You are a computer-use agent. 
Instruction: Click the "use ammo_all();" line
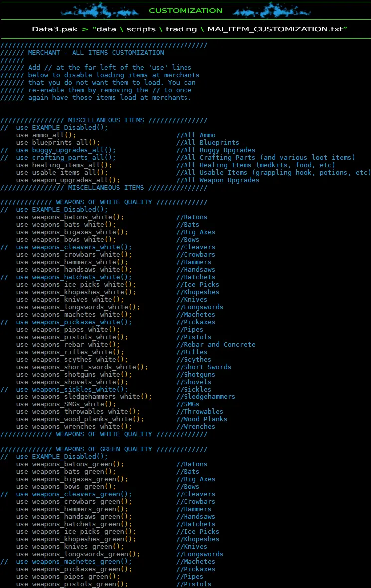pyautogui.click(x=46, y=135)
